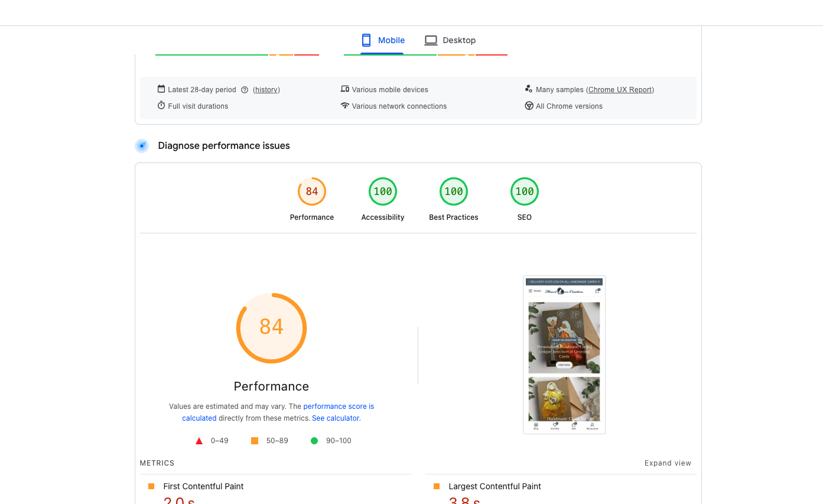This screenshot has width=823, height=504.
Task: Click the mobile phone icon
Action: coord(366,40)
